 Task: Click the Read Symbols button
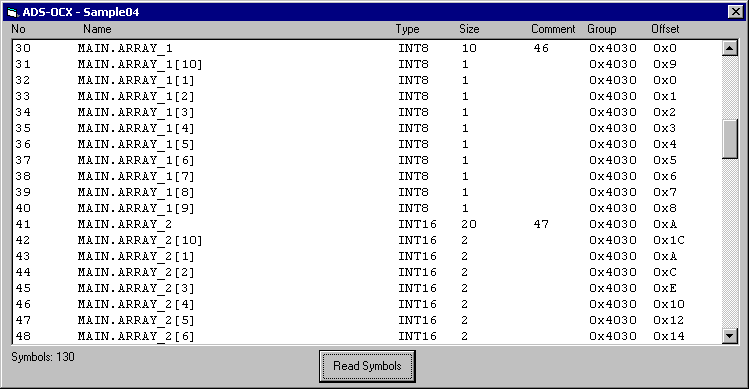click(367, 366)
